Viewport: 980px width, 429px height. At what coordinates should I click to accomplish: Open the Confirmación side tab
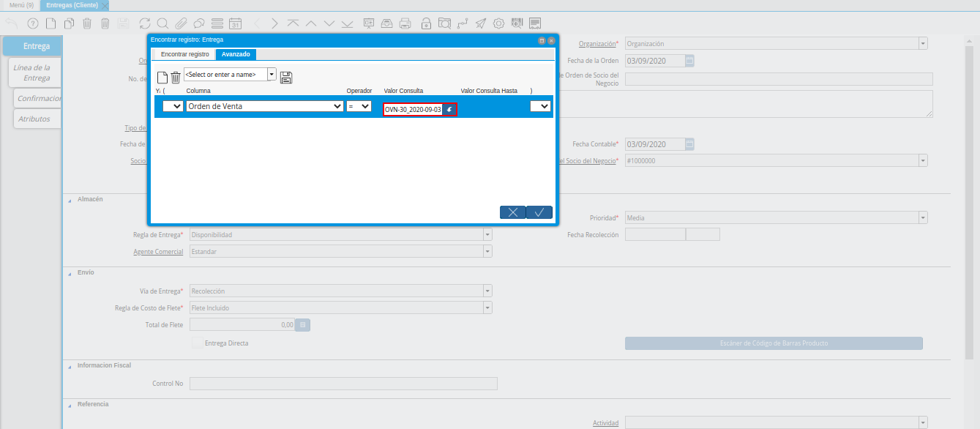click(x=38, y=98)
